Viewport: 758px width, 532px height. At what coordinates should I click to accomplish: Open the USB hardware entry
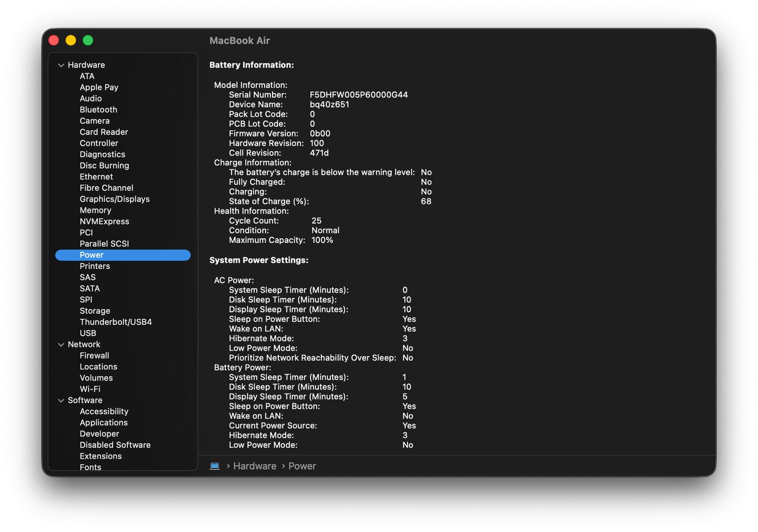pyautogui.click(x=88, y=333)
